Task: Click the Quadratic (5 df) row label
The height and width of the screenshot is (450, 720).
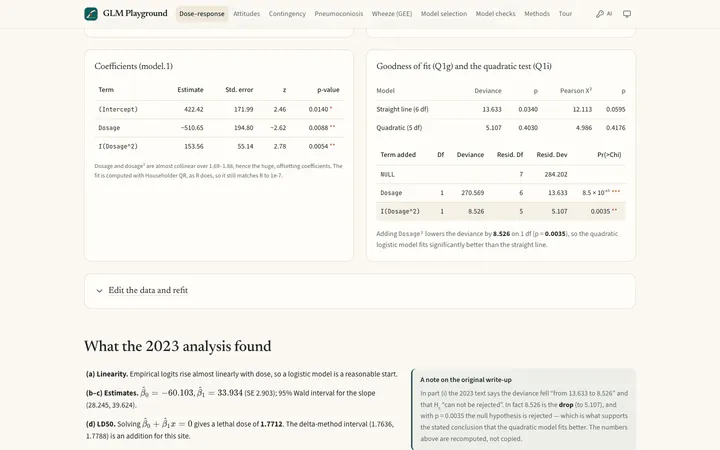Action: (399, 128)
